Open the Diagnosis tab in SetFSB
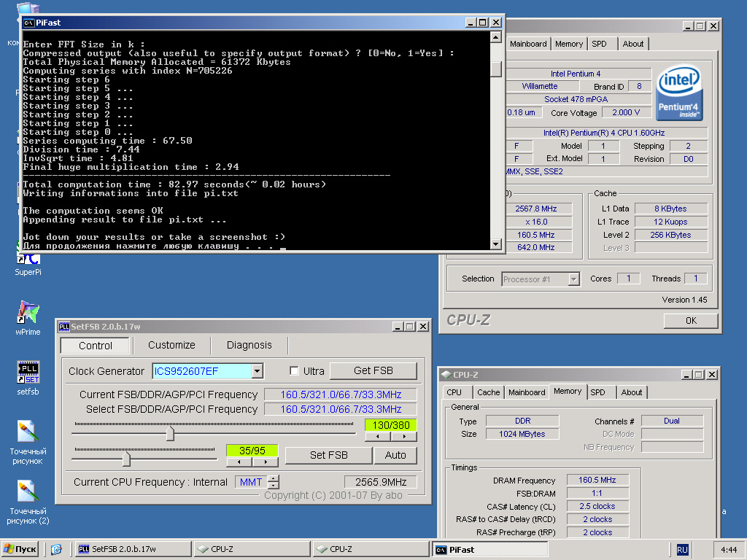747x560 pixels. [x=249, y=345]
